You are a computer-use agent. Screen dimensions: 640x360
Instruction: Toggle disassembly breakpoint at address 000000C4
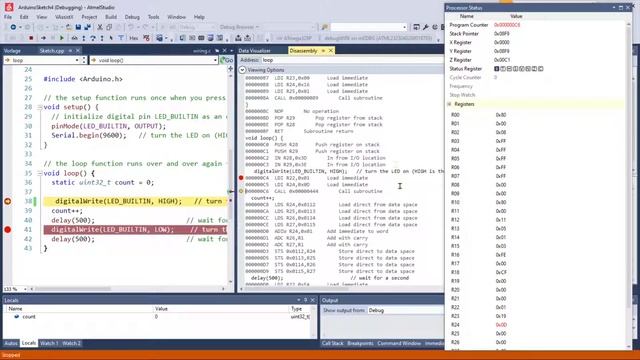(x=241, y=178)
